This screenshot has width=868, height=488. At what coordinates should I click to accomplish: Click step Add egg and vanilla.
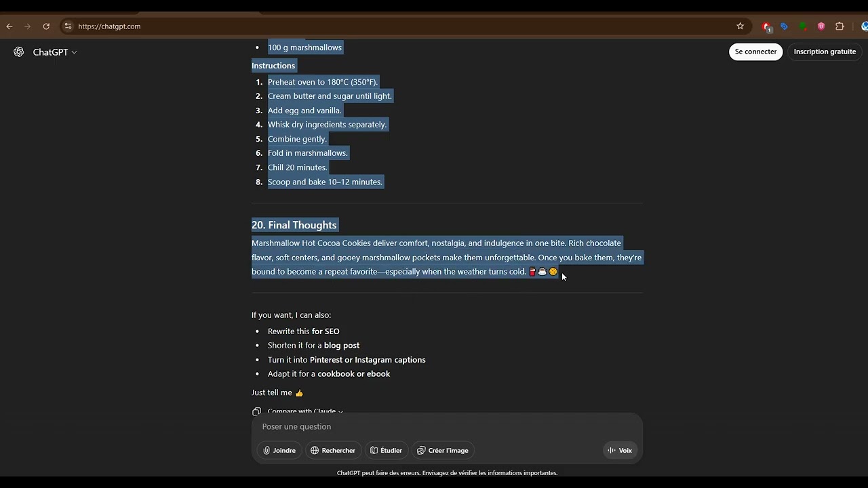(304, 110)
